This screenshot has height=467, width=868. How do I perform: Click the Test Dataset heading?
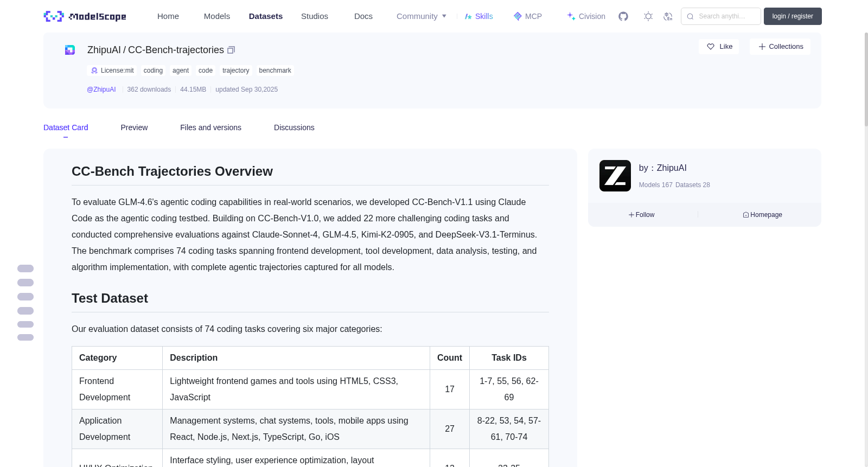click(110, 298)
